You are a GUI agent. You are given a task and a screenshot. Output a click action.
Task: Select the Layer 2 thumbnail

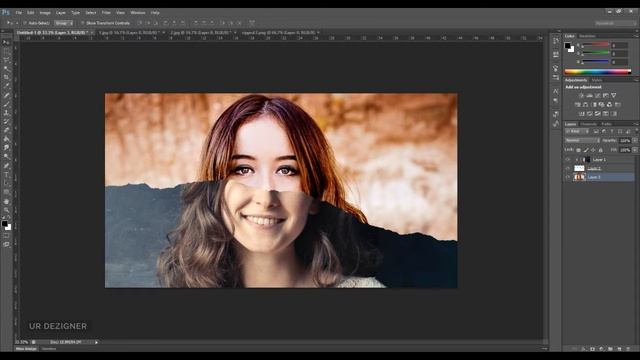(579, 168)
